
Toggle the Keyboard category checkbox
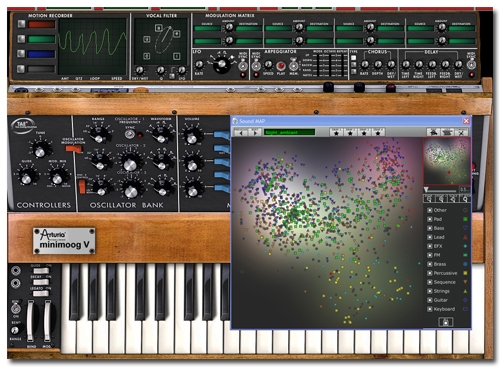click(430, 309)
